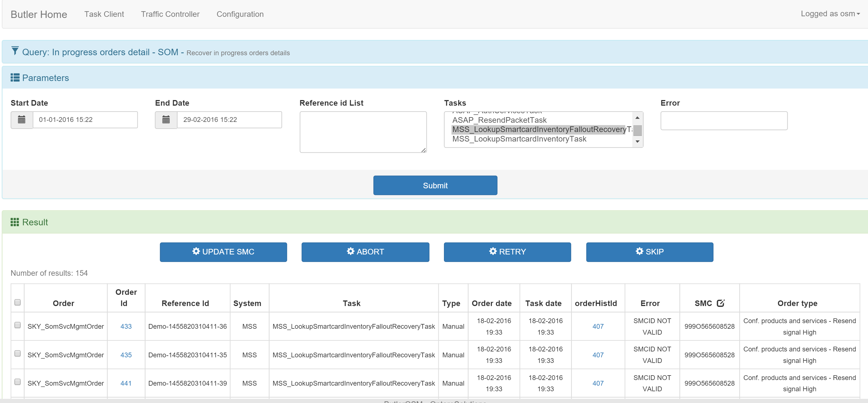Click the ABORT button
The image size is (868, 403).
[365, 252]
